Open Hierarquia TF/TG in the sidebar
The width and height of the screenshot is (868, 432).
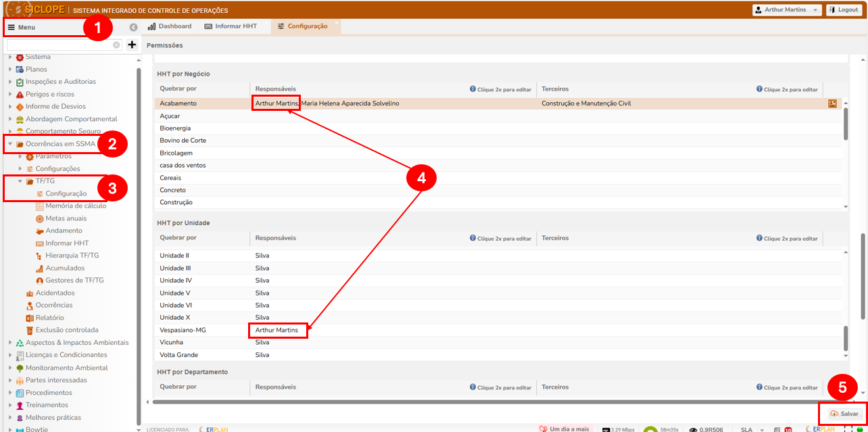click(72, 256)
